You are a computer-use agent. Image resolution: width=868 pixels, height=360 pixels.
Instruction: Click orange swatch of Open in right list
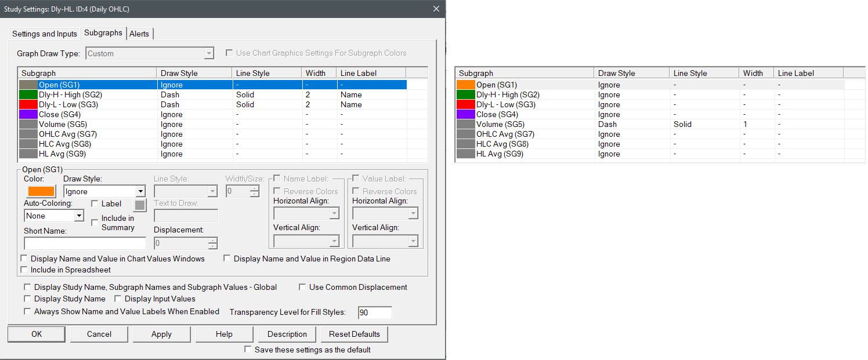tap(466, 85)
